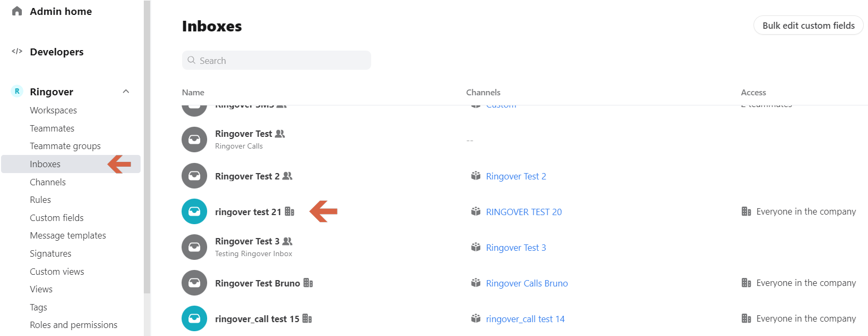Click the Bulk edit custom fields button

(808, 25)
